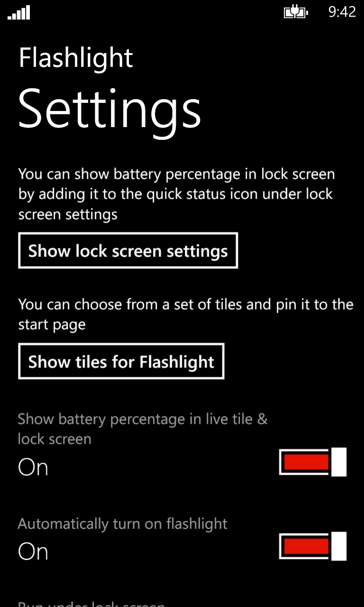This screenshot has width=364, height=607.
Task: Tap the Automatically turn on flashlight label
Action: (x=122, y=524)
